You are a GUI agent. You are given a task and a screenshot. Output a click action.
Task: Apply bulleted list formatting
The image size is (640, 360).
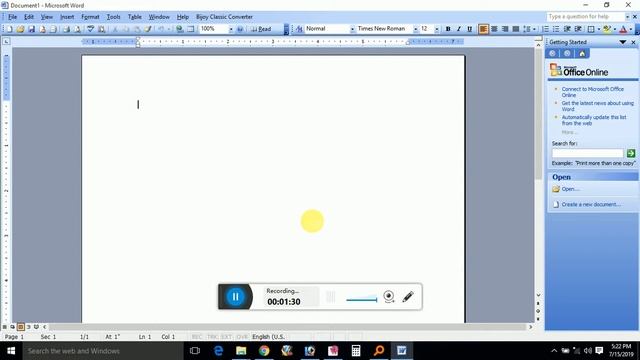pyautogui.click(x=556, y=29)
